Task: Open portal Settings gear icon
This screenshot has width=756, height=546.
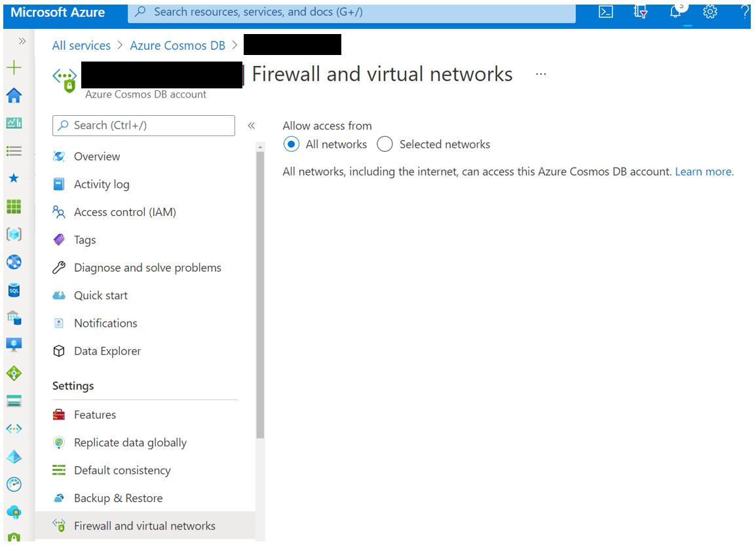Action: click(710, 12)
